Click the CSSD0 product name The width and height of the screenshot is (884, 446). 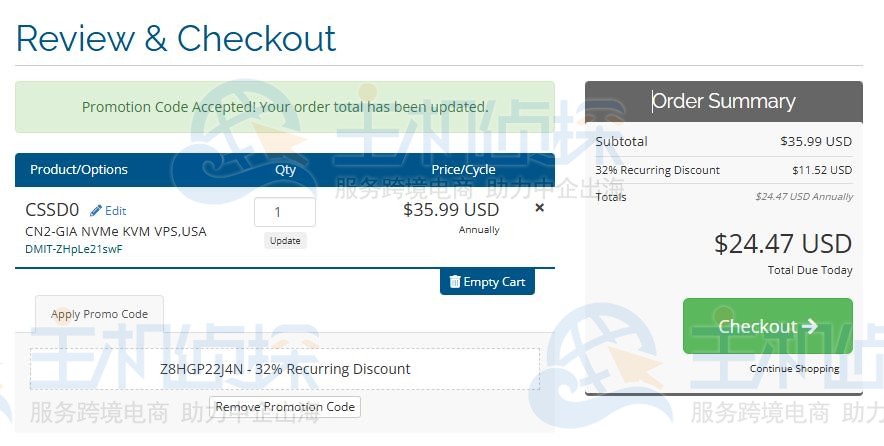[52, 210]
